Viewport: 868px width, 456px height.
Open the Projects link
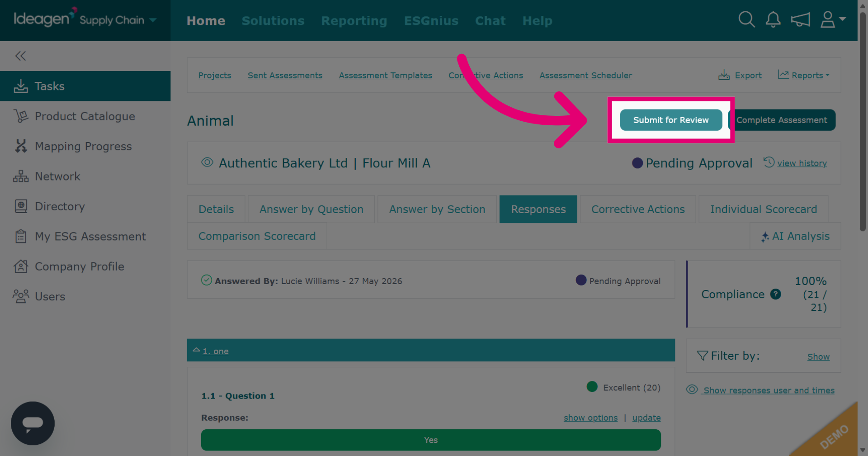point(215,76)
